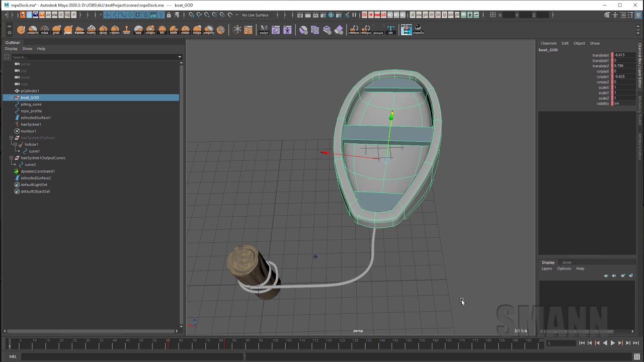Screen dimensions: 644x362
Task: Select the spray sculpt tool
Action: coord(103,30)
